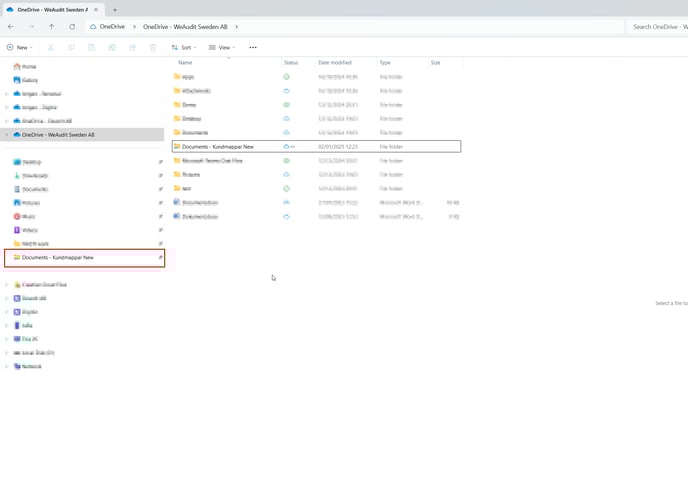Open pinned Downloads in the sidebar
688x491 pixels.
pyautogui.click(x=35, y=176)
